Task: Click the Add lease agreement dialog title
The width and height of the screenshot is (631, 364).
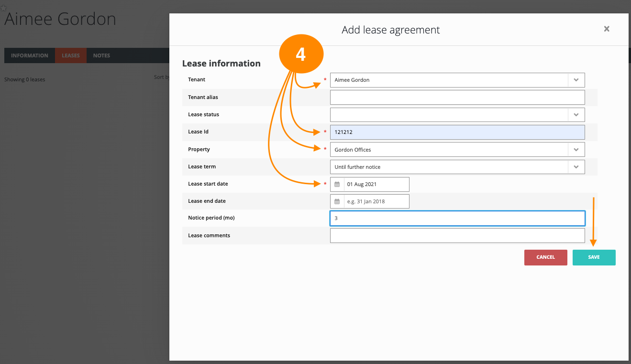Action: 391,30
